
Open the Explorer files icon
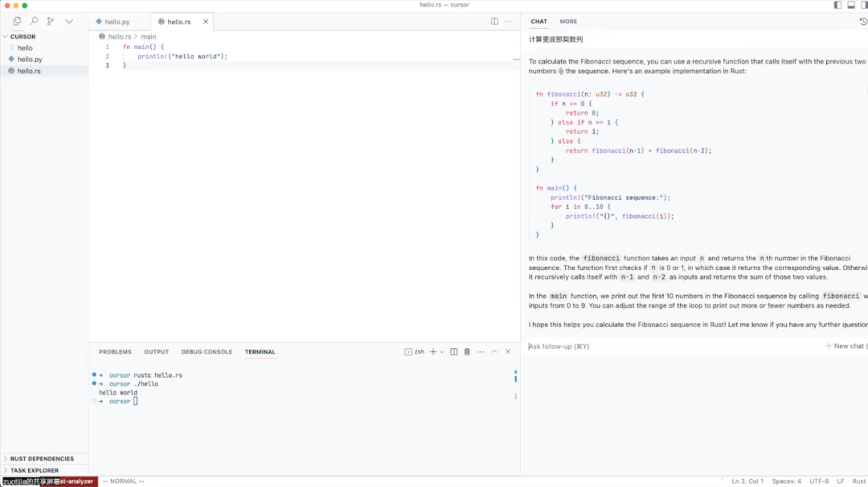[17, 21]
